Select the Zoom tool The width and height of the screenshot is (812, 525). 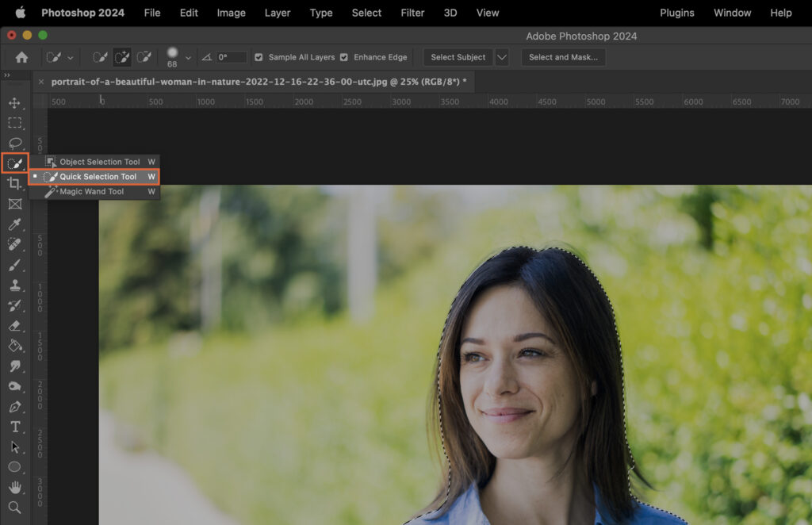tap(14, 508)
